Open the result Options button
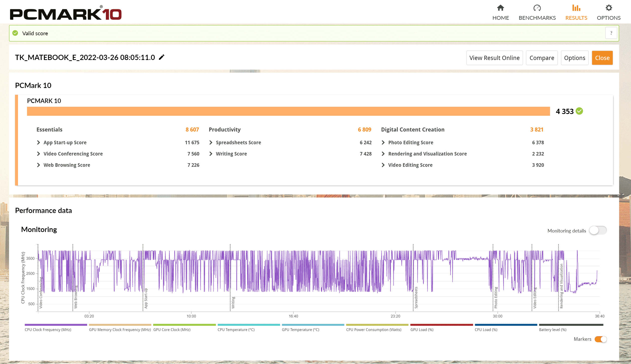Image resolution: width=631 pixels, height=364 pixels. coord(574,58)
